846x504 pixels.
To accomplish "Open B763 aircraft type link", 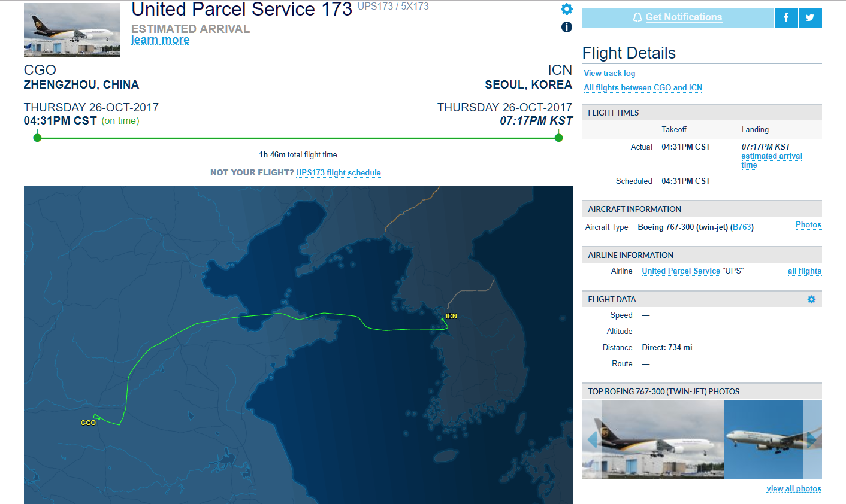I will 742,227.
